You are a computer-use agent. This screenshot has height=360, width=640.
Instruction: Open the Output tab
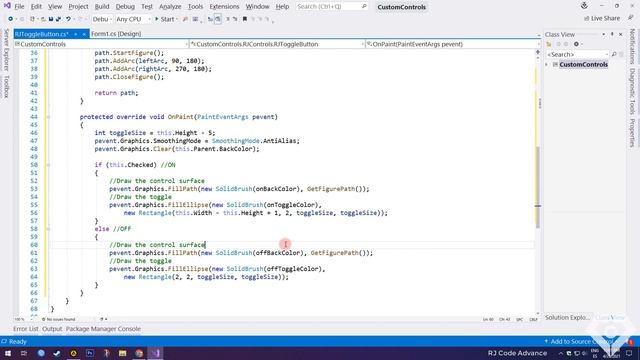pyautogui.click(x=52, y=329)
